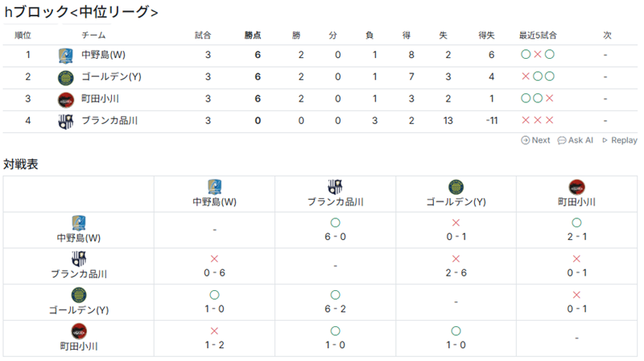The height and width of the screenshot is (361, 644).
Task: Click the Next button
Action: (x=535, y=140)
